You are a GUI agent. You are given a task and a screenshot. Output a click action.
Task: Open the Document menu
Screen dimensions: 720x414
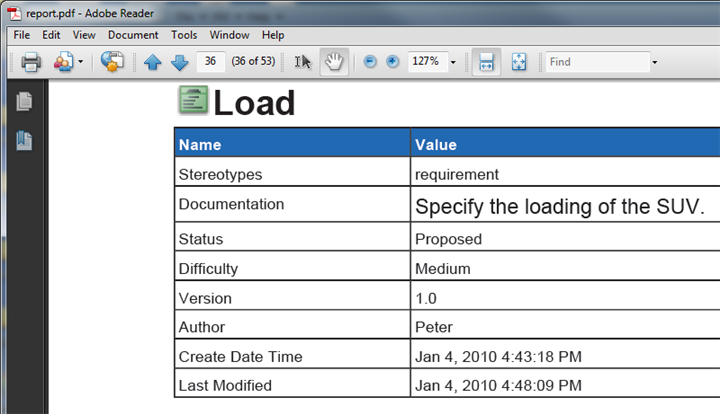click(133, 35)
